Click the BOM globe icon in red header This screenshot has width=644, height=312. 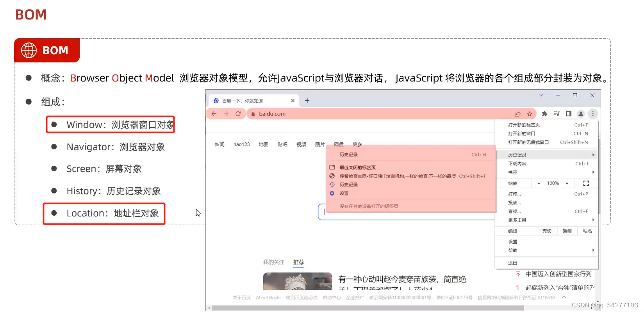click(x=29, y=50)
